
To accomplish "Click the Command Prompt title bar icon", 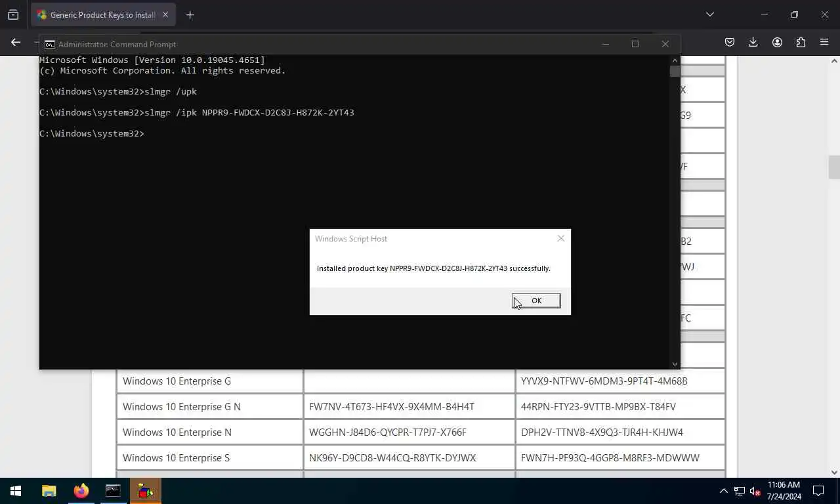I will pos(49,44).
